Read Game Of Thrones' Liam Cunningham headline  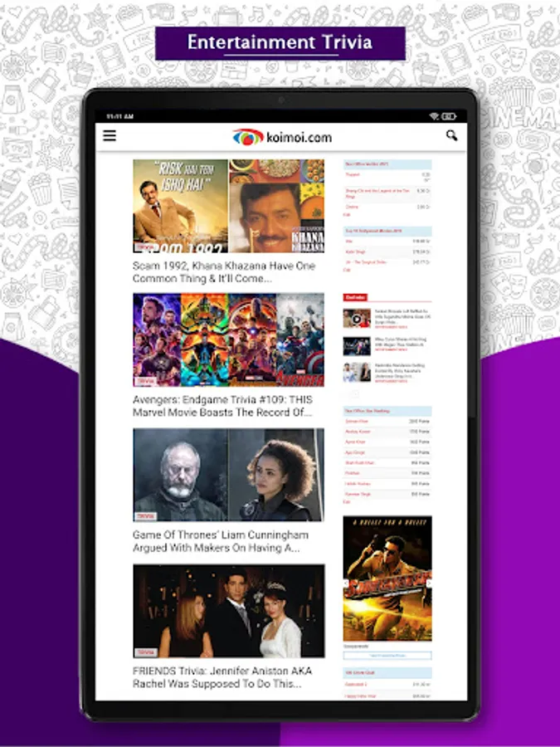point(221,541)
